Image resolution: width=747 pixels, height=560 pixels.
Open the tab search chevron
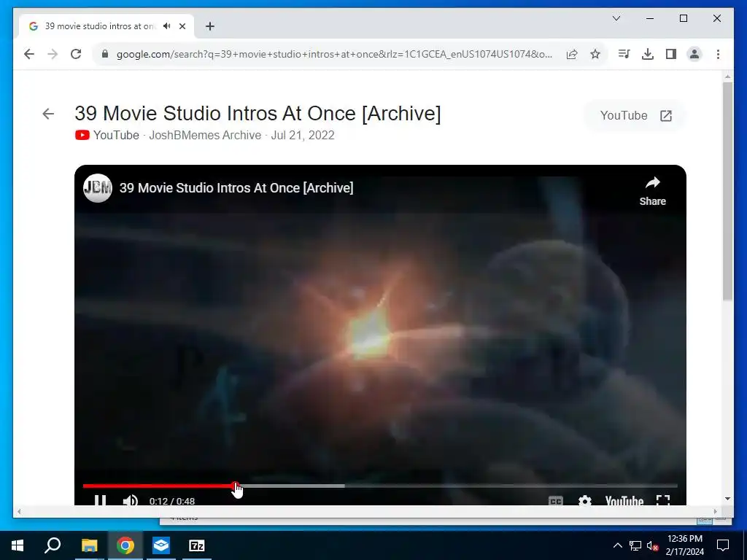click(x=616, y=18)
